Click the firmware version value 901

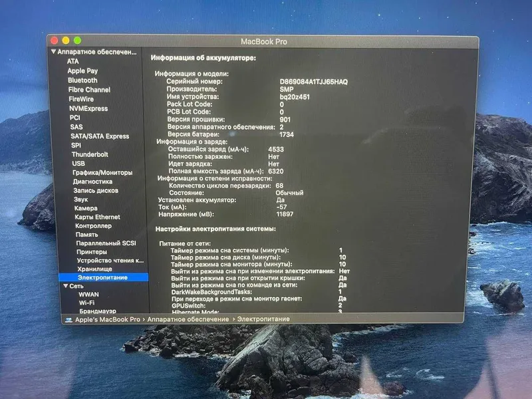285,120
